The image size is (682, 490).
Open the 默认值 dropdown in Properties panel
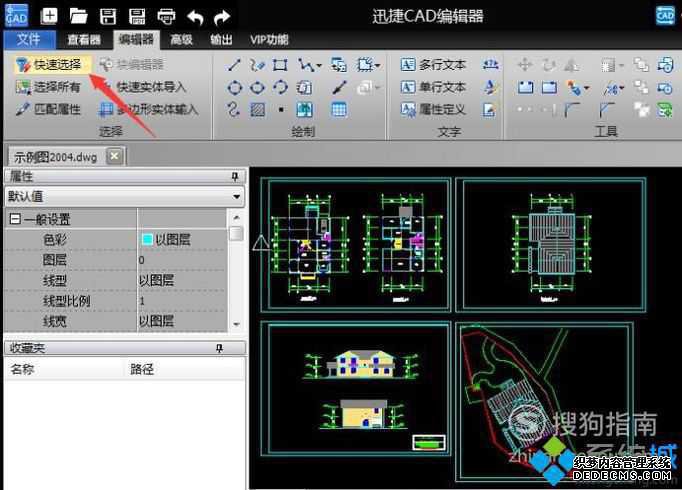tap(124, 197)
